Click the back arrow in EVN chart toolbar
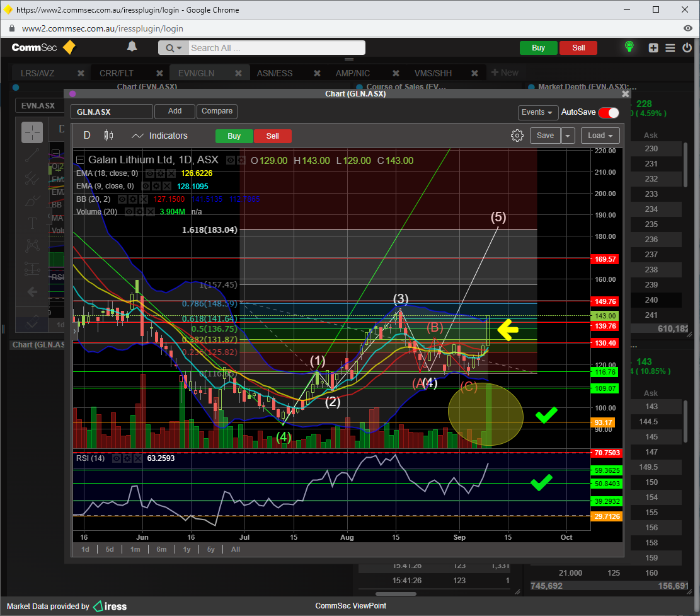This screenshot has height=616, width=700. (x=32, y=292)
